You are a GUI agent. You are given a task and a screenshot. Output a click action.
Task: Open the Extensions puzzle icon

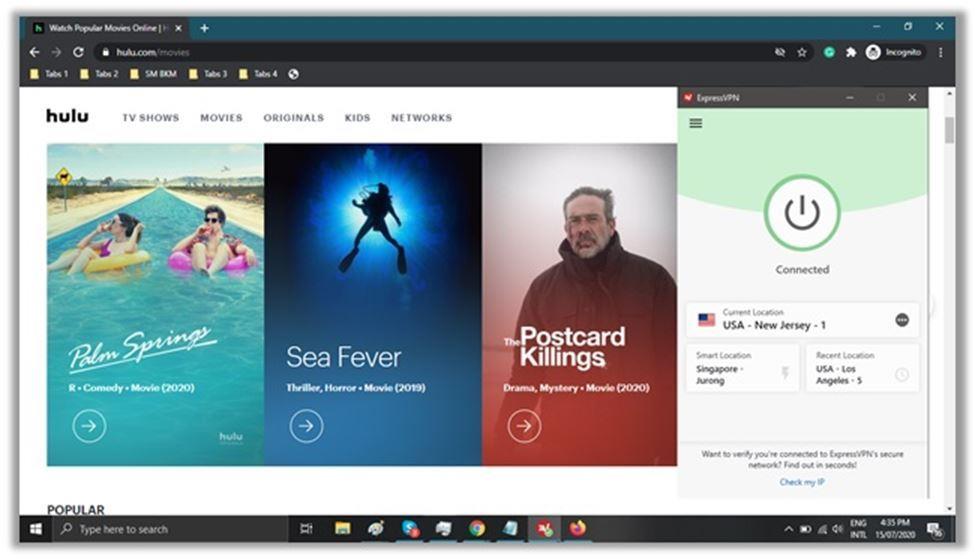851,52
